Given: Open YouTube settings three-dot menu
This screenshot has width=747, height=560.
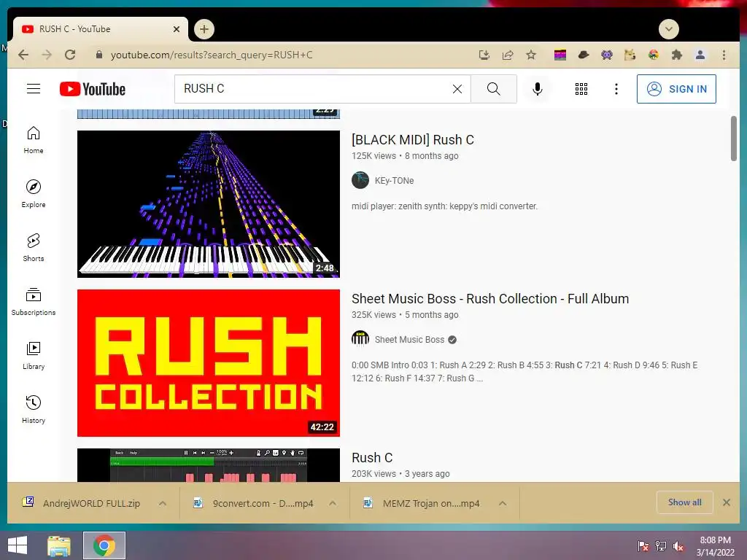Looking at the screenshot, I should click(x=616, y=89).
